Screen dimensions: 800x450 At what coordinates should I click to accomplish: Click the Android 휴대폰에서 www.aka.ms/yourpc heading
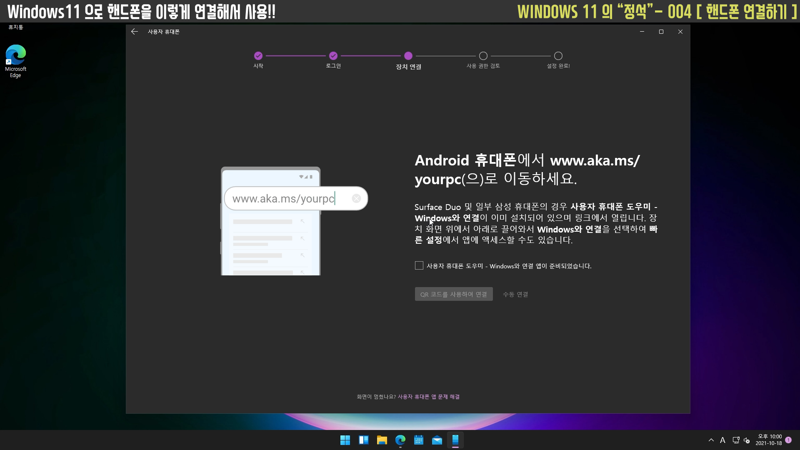tap(527, 169)
